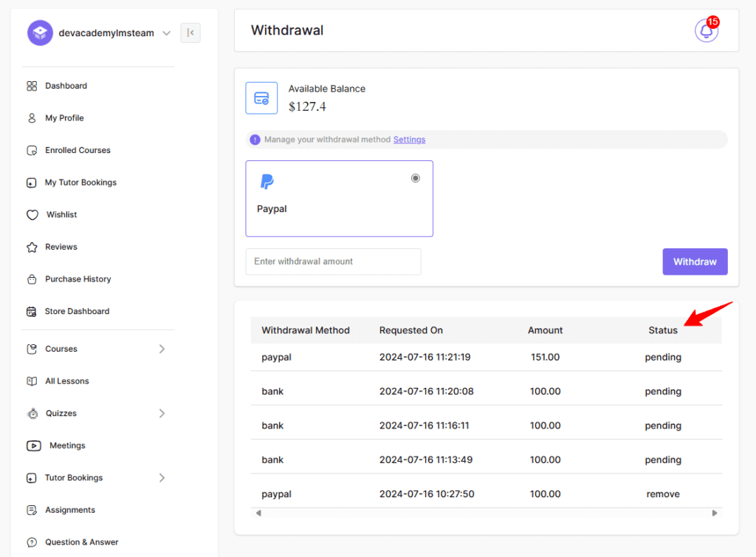Open My Profile from sidebar

[64, 118]
